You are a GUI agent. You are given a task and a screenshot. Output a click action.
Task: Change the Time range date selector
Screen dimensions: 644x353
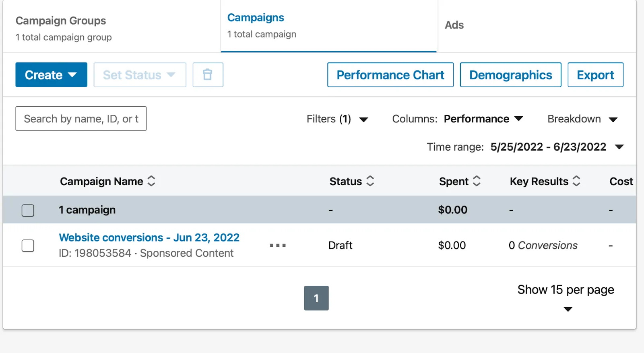tap(556, 147)
